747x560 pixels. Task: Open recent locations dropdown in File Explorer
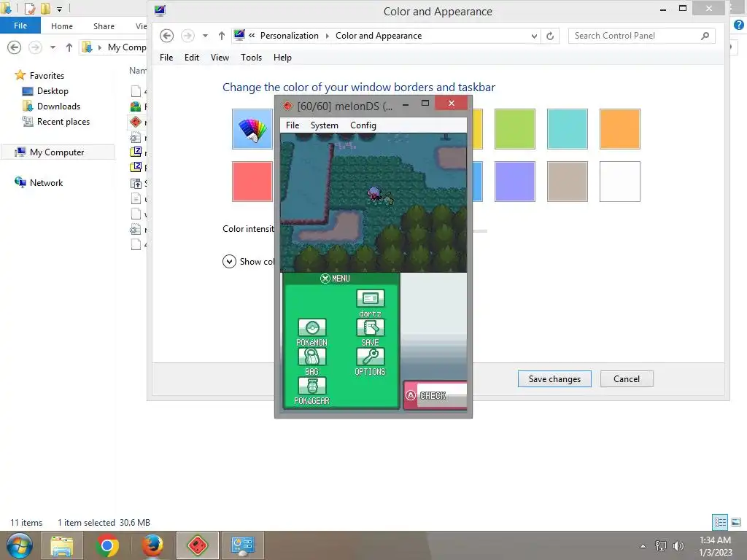pyautogui.click(x=53, y=47)
